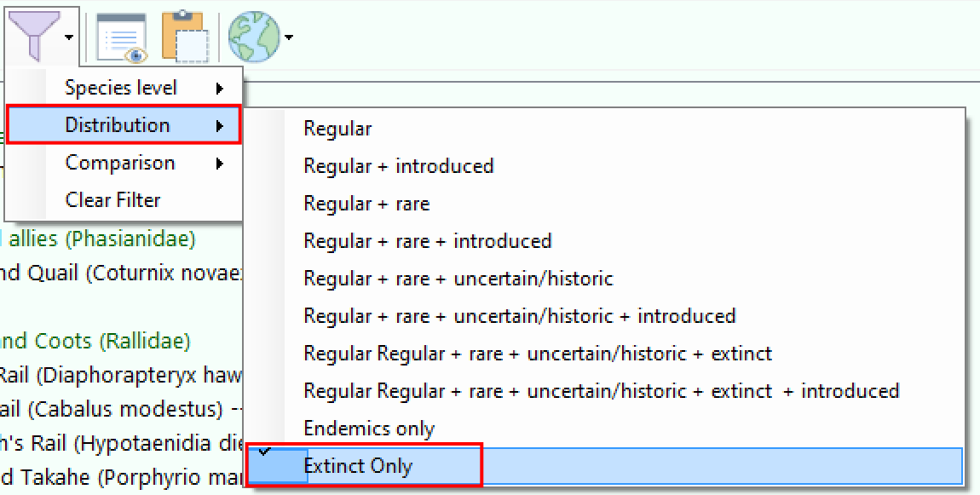This screenshot has height=495, width=980.
Task: Click the globe region icon
Action: [x=253, y=37]
